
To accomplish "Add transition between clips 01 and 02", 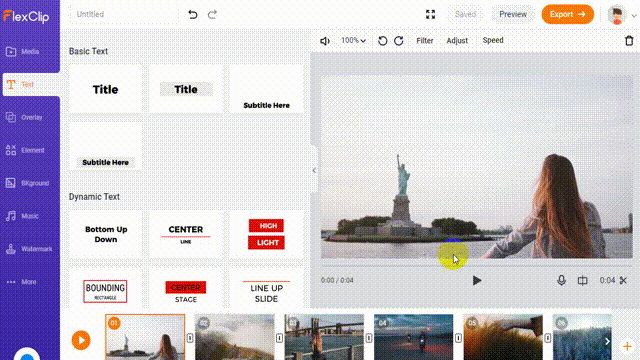I will click(190, 338).
